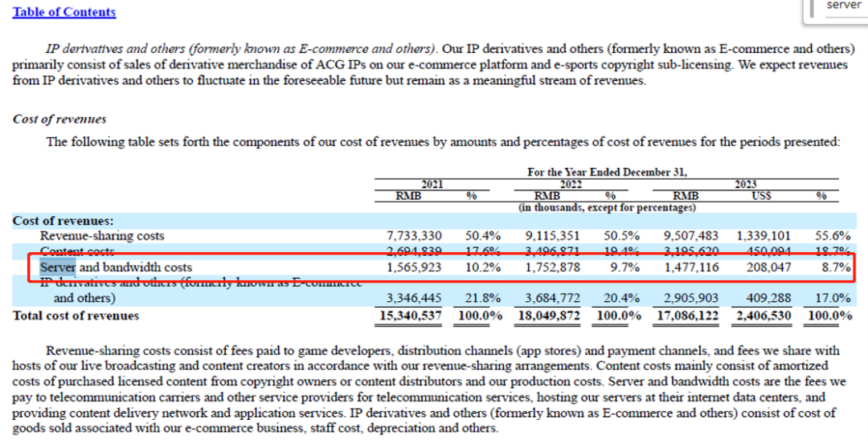The width and height of the screenshot is (868, 444).
Task: Click the "Cost of revenues" italic heading
Action: pos(59,119)
